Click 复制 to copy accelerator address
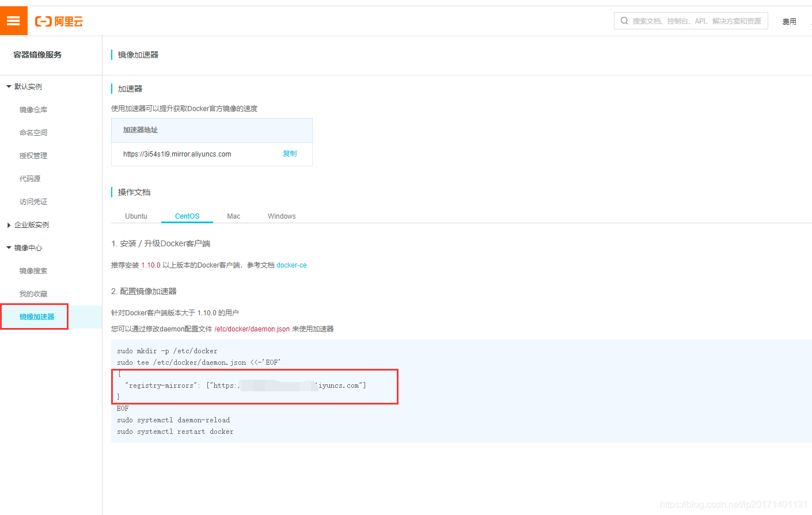Image resolution: width=812 pixels, height=515 pixels. point(290,154)
